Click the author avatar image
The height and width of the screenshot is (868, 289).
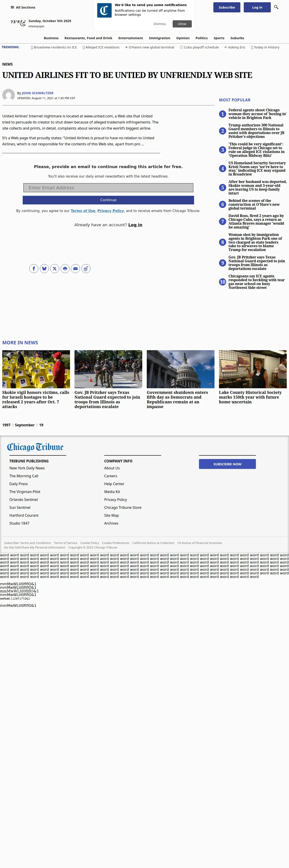[x=8, y=95]
